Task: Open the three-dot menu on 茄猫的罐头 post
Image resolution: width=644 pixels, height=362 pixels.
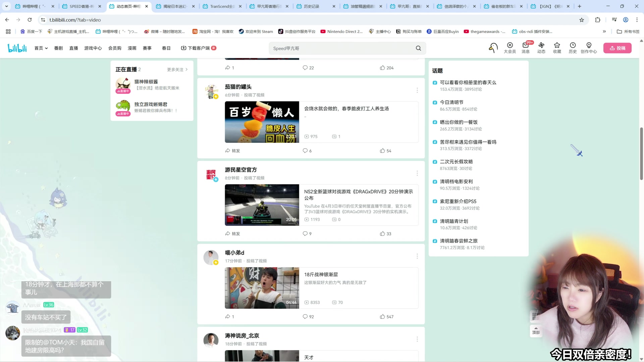Action: point(417,90)
